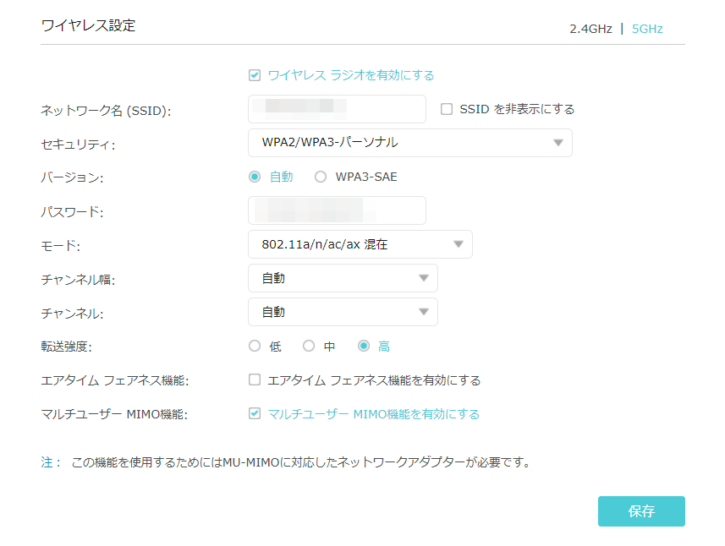Select 自動 version radio button
Viewport: 725px width, 546px height.
coord(255,177)
